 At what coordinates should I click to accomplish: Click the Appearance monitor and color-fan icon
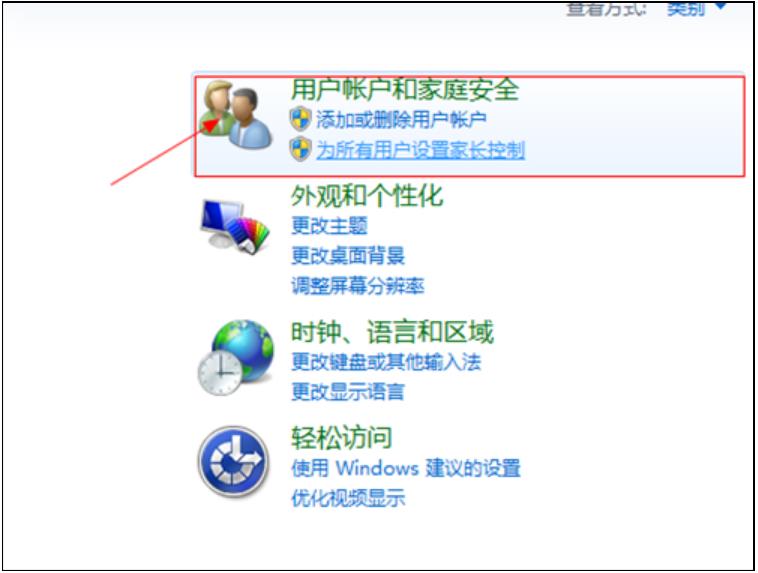click(235, 226)
